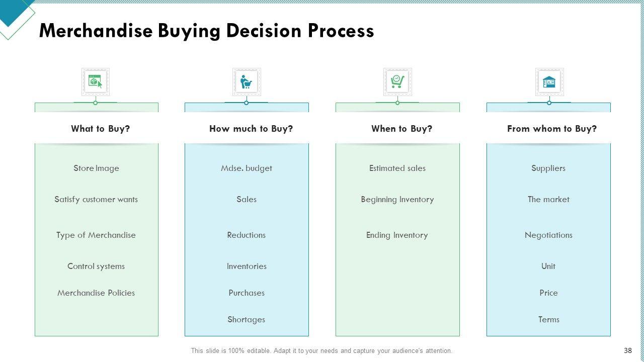The height and width of the screenshot is (362, 644).
Task: Select the 'Suppliers' text
Action: tap(548, 168)
